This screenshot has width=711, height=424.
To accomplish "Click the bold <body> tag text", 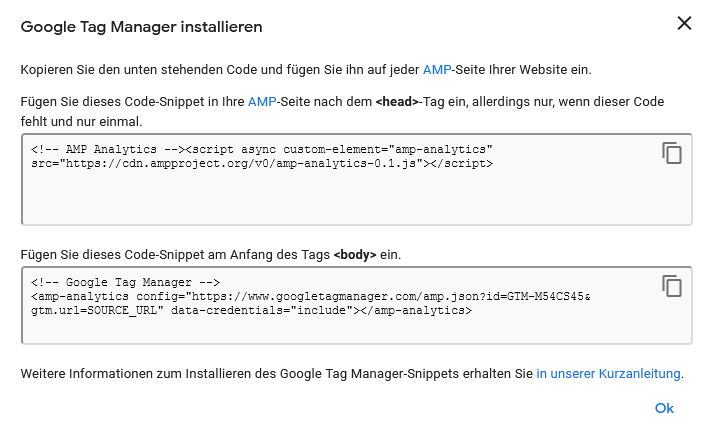I will coord(355,255).
